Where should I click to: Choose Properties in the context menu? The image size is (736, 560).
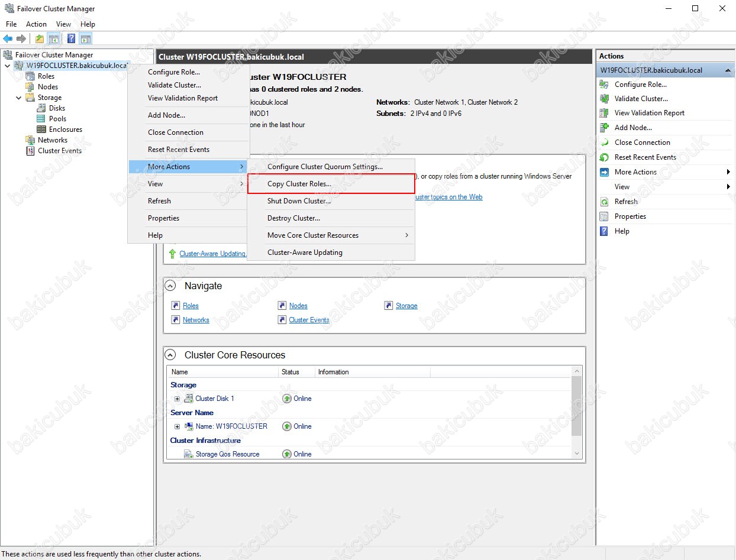[189, 218]
